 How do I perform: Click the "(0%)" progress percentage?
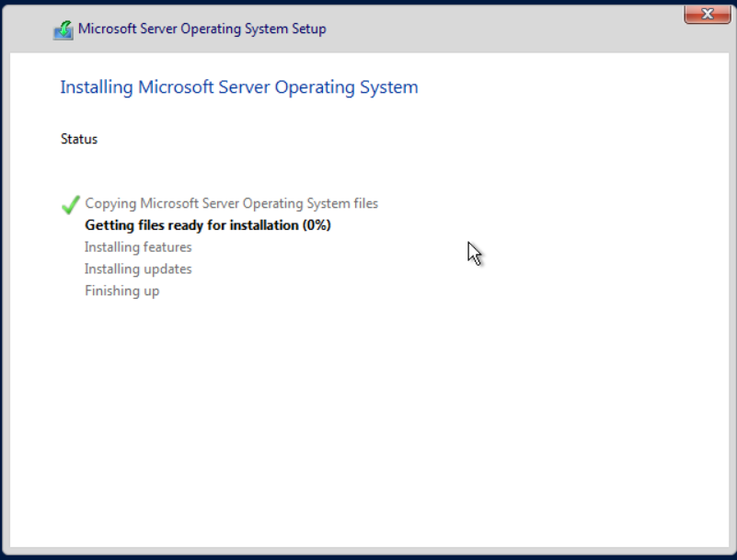pos(314,225)
